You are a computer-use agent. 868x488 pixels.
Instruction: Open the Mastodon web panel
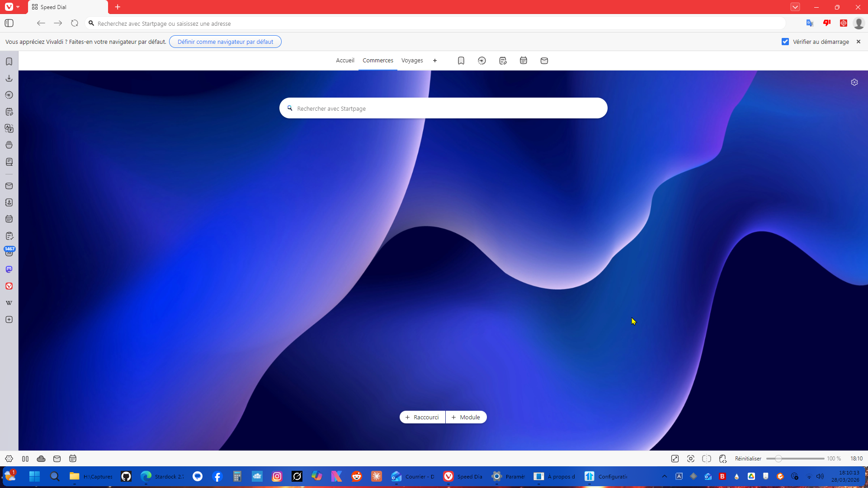[9, 269]
